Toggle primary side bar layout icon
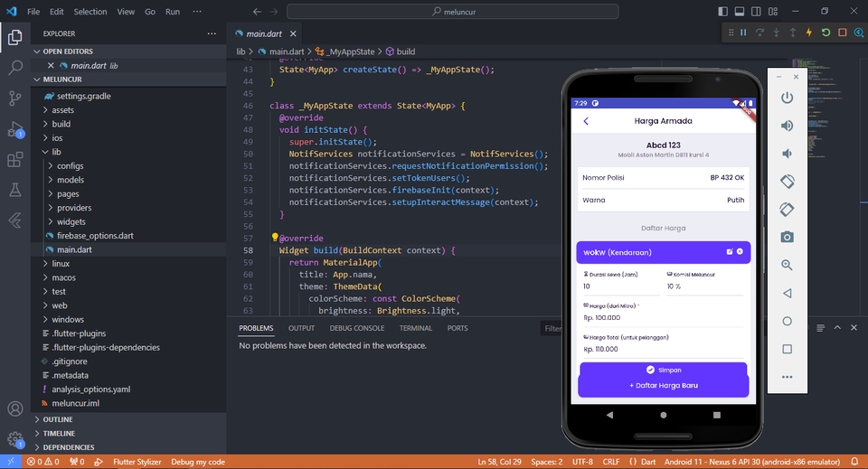The image size is (868, 469). (x=723, y=11)
